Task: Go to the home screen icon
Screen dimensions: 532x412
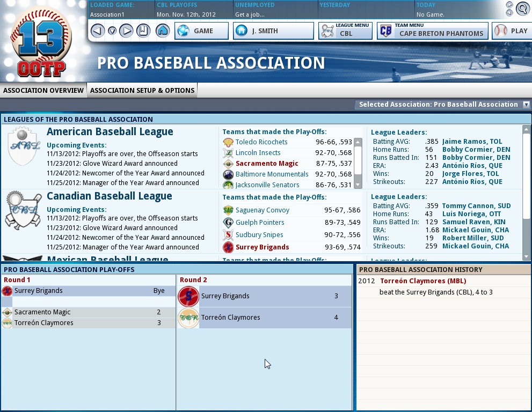Action: point(163,31)
